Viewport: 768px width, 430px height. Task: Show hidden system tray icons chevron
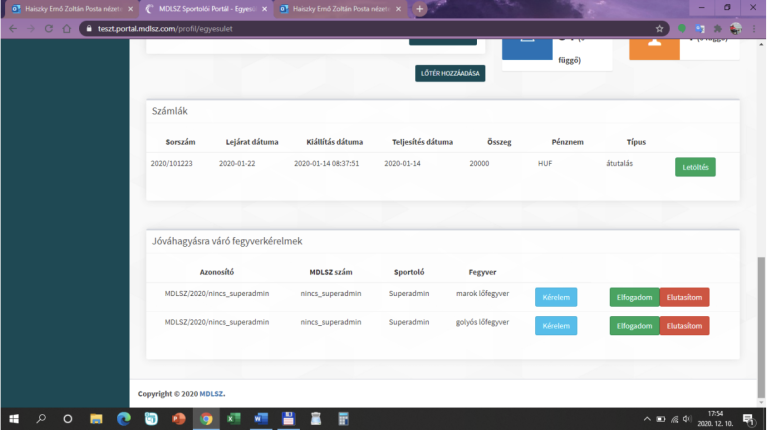[x=647, y=418]
